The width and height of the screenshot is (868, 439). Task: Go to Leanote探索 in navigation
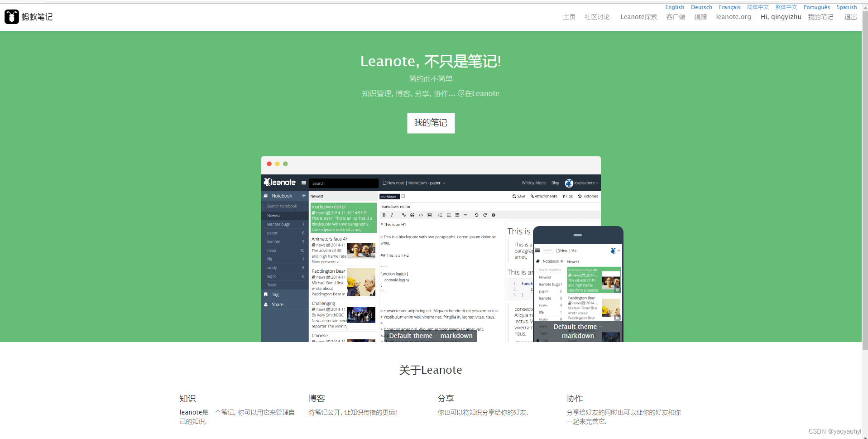(x=638, y=17)
